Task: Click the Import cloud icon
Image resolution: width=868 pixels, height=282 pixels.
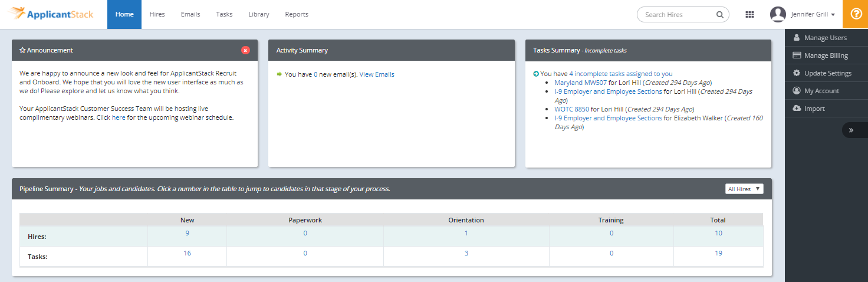Action: pyautogui.click(x=797, y=109)
